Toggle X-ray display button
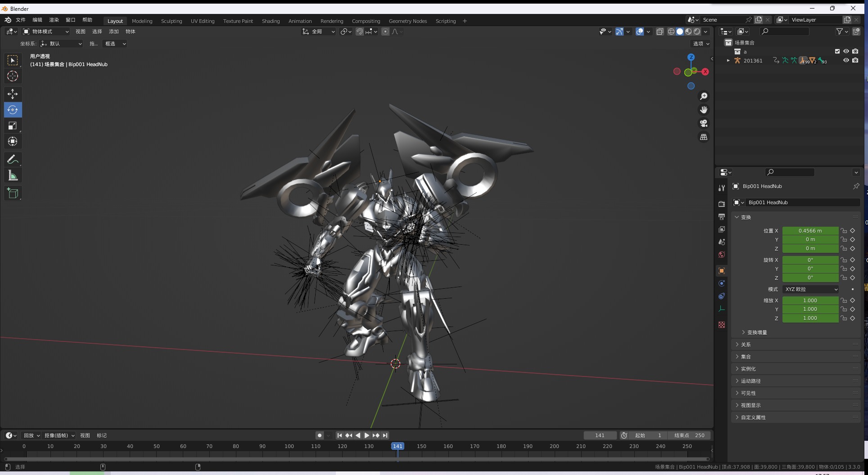 [660, 31]
